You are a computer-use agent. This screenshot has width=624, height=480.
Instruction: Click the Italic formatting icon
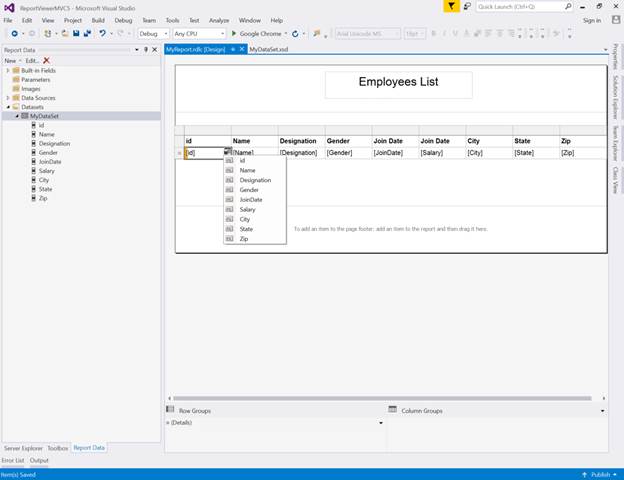pos(445,34)
